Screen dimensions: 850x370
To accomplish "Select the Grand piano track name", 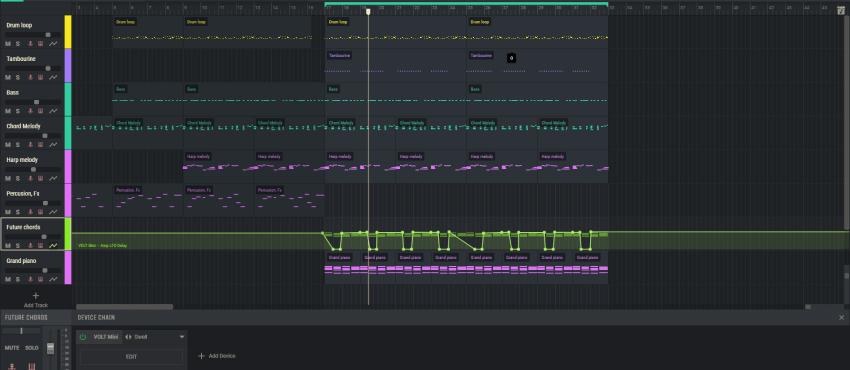I will point(21,261).
